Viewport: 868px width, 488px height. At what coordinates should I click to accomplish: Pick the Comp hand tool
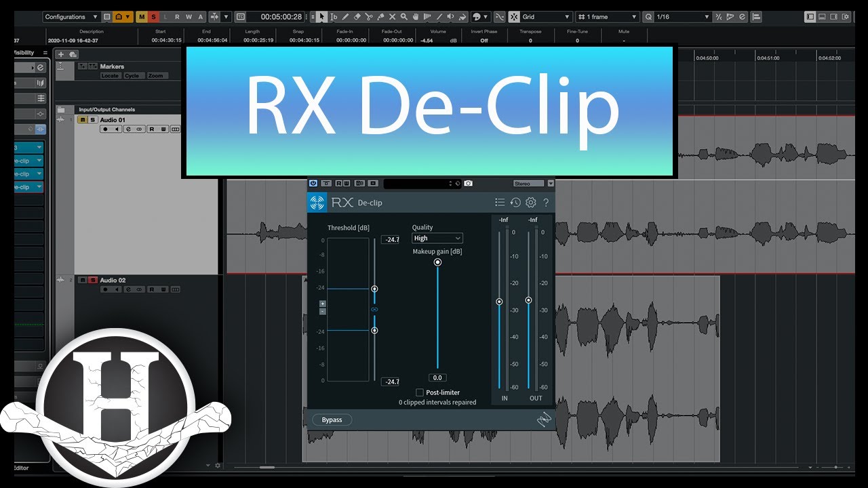click(415, 17)
